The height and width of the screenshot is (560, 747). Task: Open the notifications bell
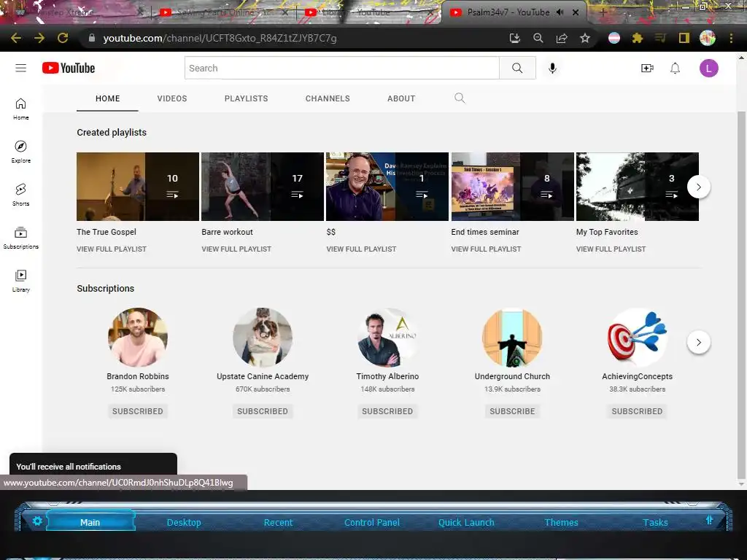coord(675,68)
